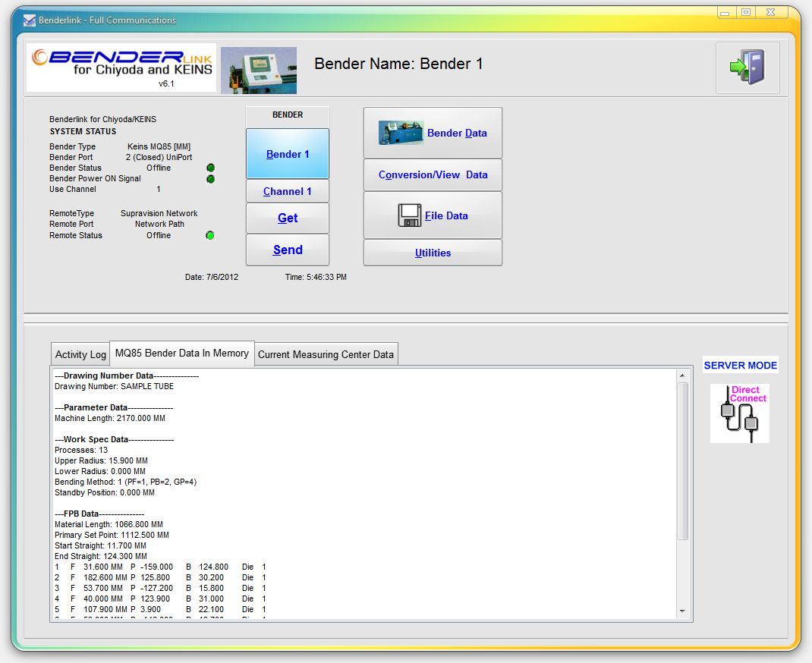812x663 pixels.
Task: Switch to Current Measuring Center Data tab
Action: click(x=326, y=354)
